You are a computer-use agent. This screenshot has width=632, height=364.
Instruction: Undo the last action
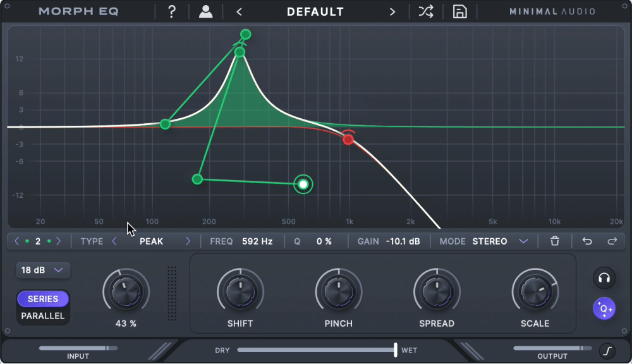click(x=587, y=241)
